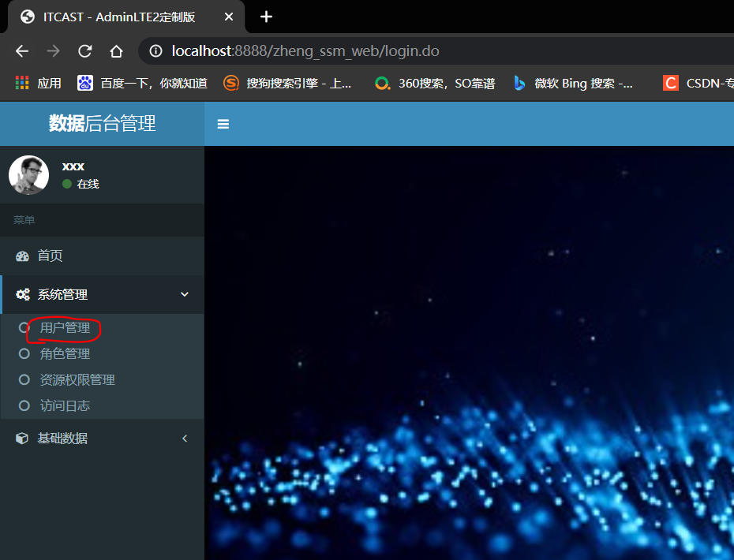Viewport: 734px width, 560px height.
Task: Open 访问日志 submenu item
Action: coord(102,405)
